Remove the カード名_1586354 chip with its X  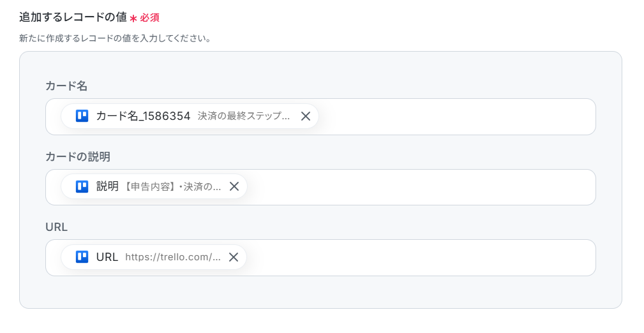tap(306, 116)
